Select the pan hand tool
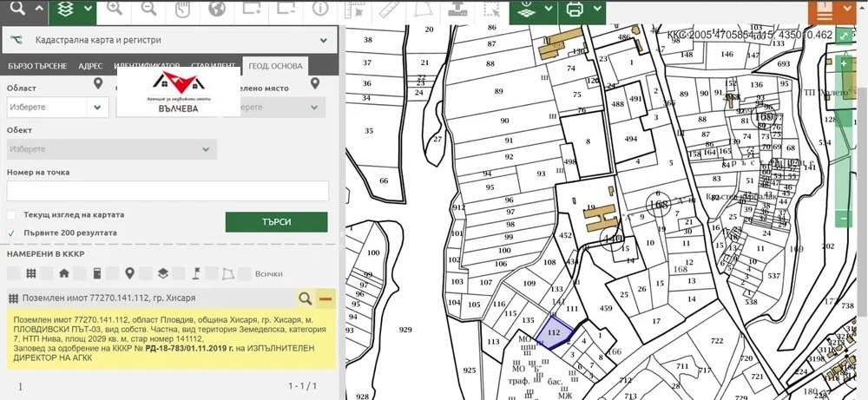868x400 pixels. pos(182,9)
